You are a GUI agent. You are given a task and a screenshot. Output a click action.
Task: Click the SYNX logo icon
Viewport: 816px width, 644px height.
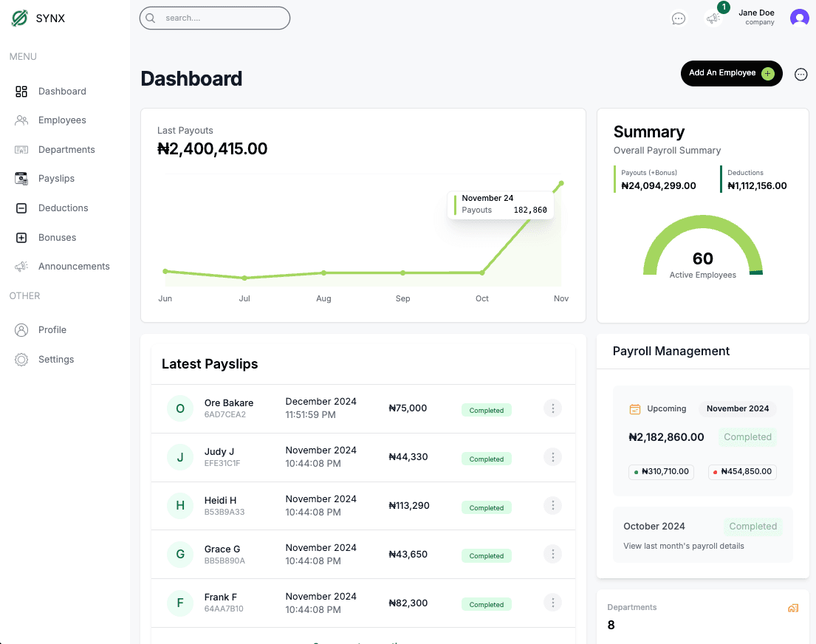coord(20,18)
